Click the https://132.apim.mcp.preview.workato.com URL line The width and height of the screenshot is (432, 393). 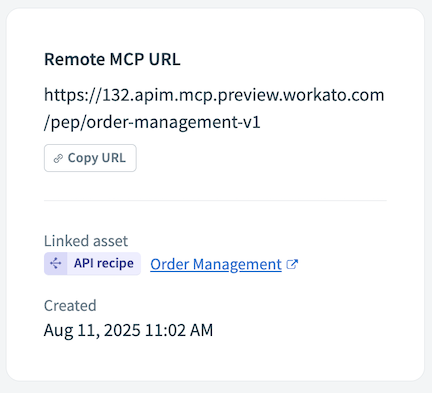click(214, 95)
